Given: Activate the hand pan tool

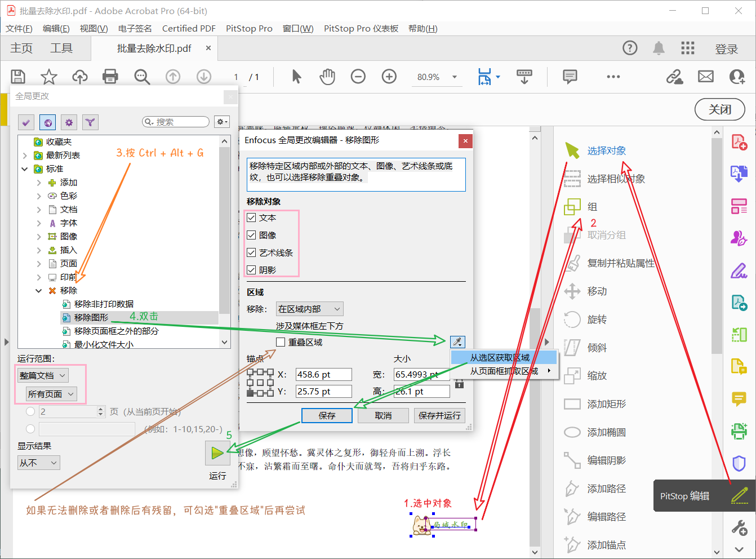Looking at the screenshot, I should (x=327, y=77).
